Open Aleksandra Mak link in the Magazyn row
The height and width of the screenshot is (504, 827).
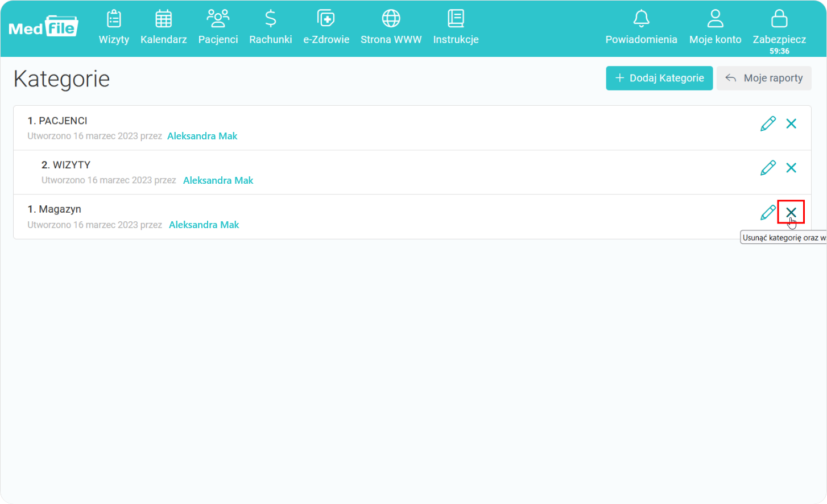[x=204, y=225]
